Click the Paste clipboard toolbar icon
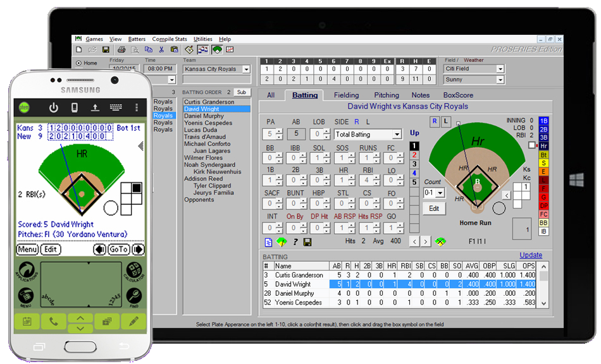The height and width of the screenshot is (364, 601). point(175,49)
